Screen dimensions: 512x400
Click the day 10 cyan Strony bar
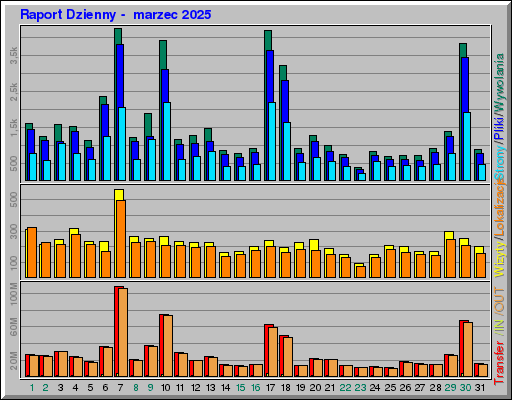(167, 141)
